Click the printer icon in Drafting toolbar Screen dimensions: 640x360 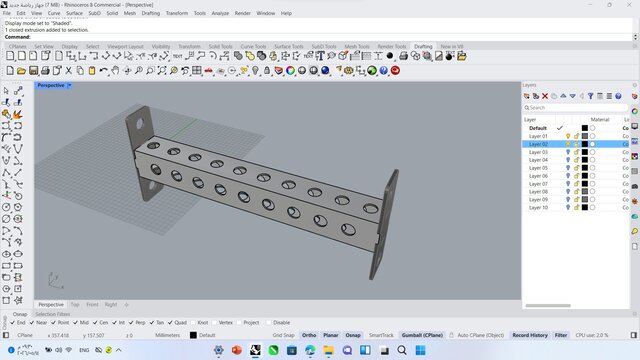click(x=403, y=56)
